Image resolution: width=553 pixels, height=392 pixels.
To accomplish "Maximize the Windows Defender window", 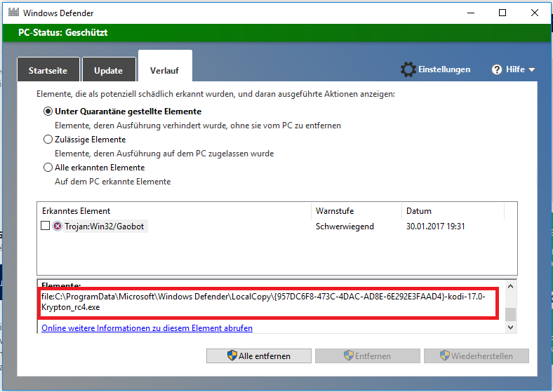I will 502,13.
